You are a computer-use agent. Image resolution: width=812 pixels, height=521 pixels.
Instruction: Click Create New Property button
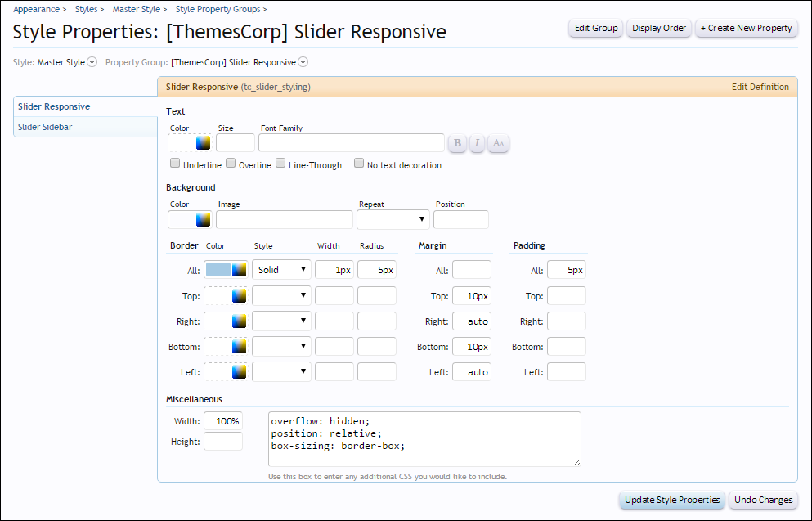(x=747, y=28)
